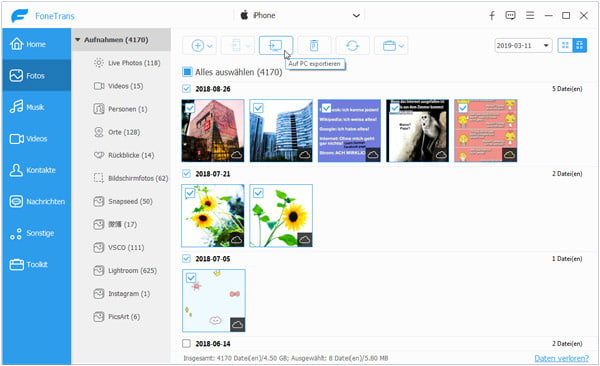Click the Delete trash can icon
This screenshot has height=366, width=600.
(x=314, y=46)
